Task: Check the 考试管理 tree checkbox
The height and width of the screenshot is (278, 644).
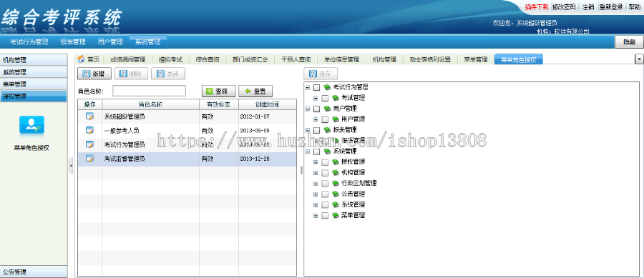Action: pos(325,98)
